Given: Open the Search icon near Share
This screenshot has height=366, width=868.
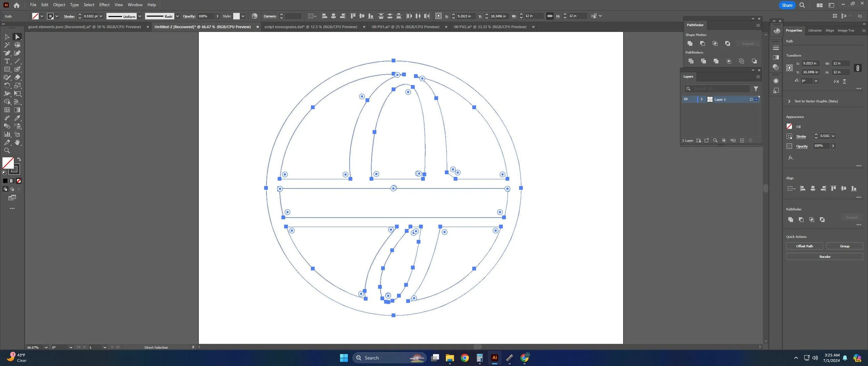Looking at the screenshot, I should [x=802, y=5].
